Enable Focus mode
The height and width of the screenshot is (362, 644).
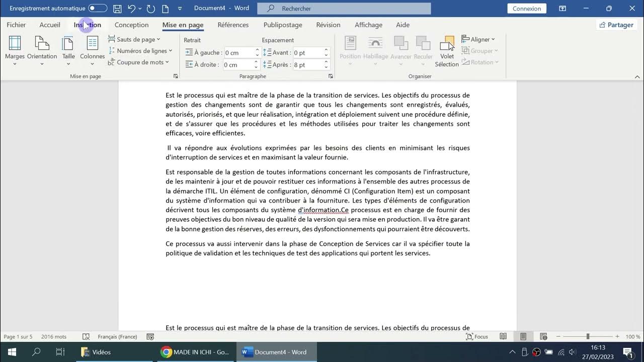click(x=477, y=337)
